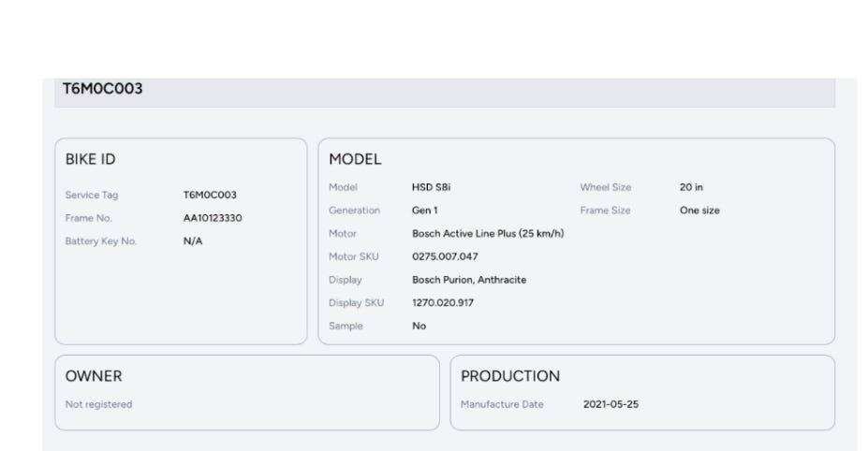Viewport: 868px width, 451px height.
Task: Click the 20 in wheel size value
Action: pos(691,187)
